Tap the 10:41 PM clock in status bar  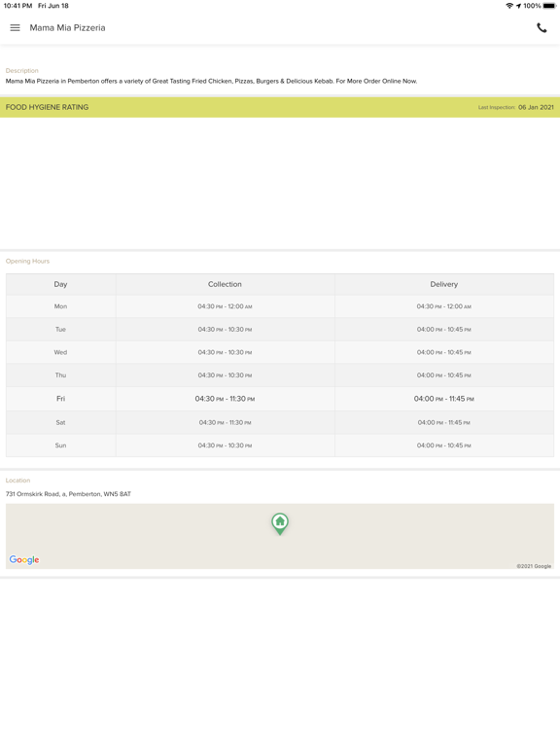click(17, 6)
